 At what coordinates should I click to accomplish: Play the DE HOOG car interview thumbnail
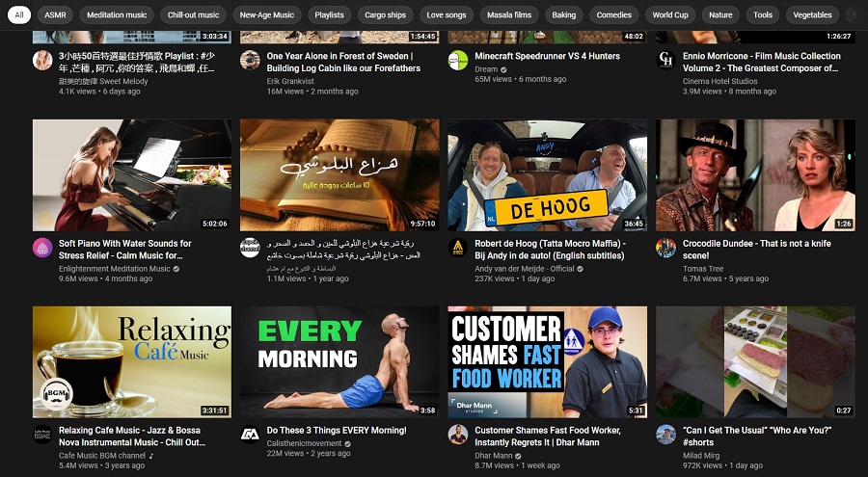click(x=548, y=175)
